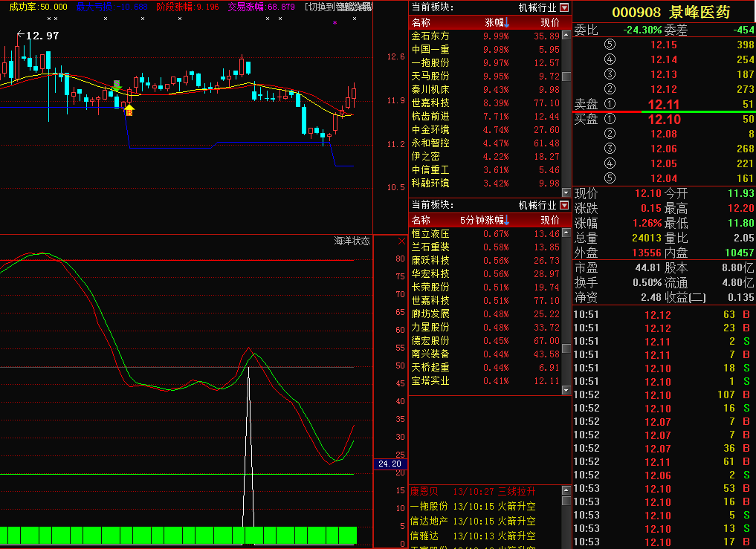Click the down arrow of the 5分钟涨幅 list scrollbar
The width and height of the screenshot is (756, 549).
[566, 389]
